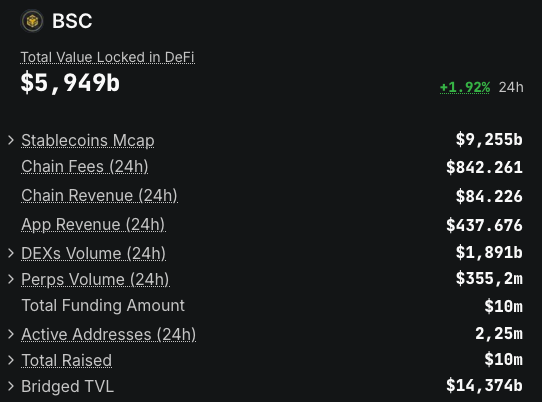The width and height of the screenshot is (542, 402).
Task: Expand the Total Raised chevron
Action: pos(11,360)
